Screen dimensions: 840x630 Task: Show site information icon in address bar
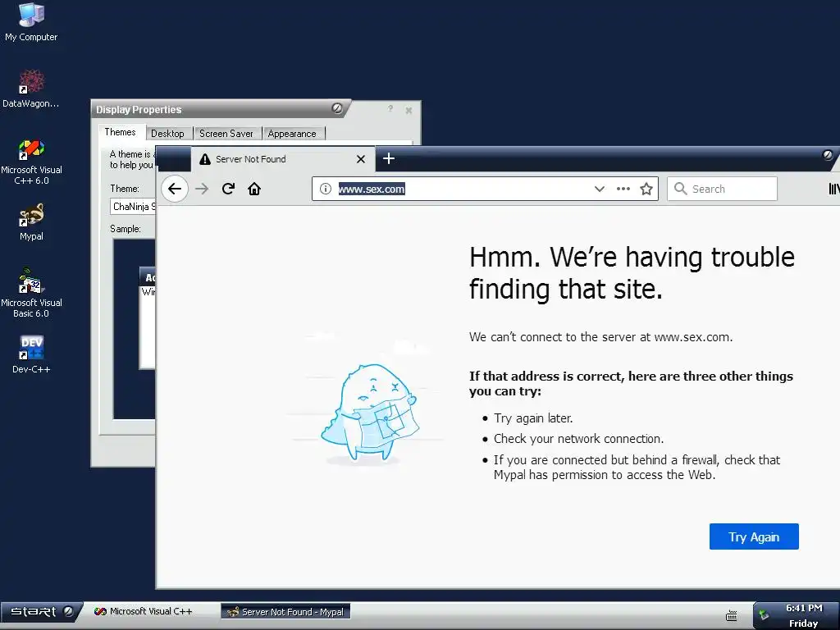click(x=325, y=189)
